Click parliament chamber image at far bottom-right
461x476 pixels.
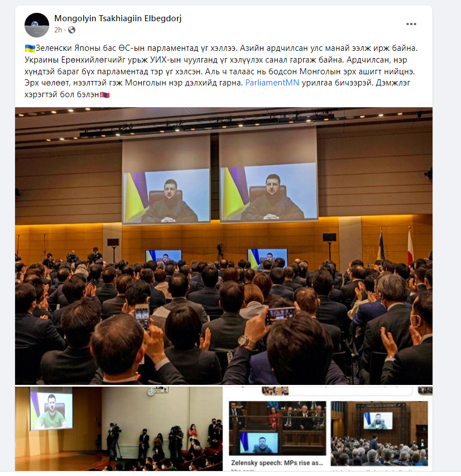[379, 433]
